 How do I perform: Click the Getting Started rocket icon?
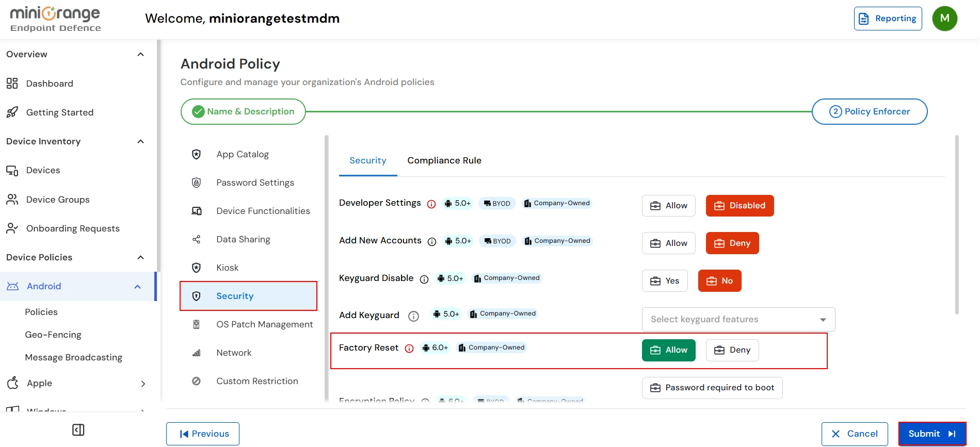pos(12,112)
